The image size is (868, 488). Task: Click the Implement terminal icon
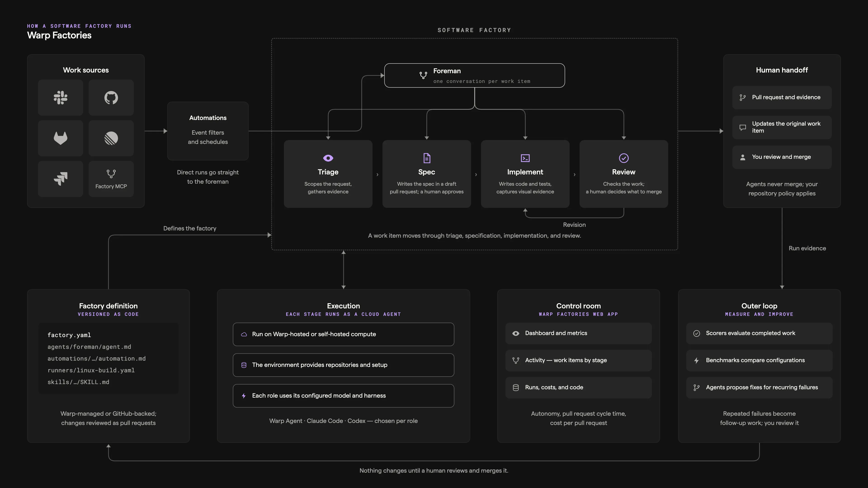coord(525,158)
